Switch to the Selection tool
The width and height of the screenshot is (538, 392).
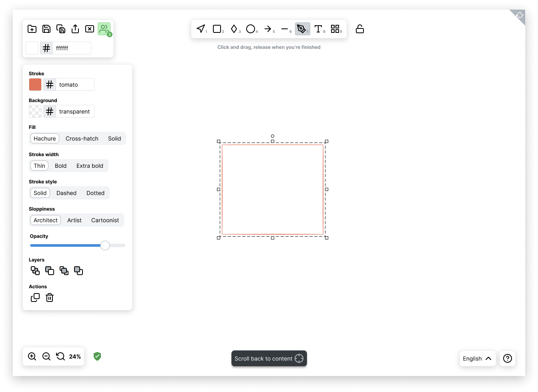[x=201, y=28]
